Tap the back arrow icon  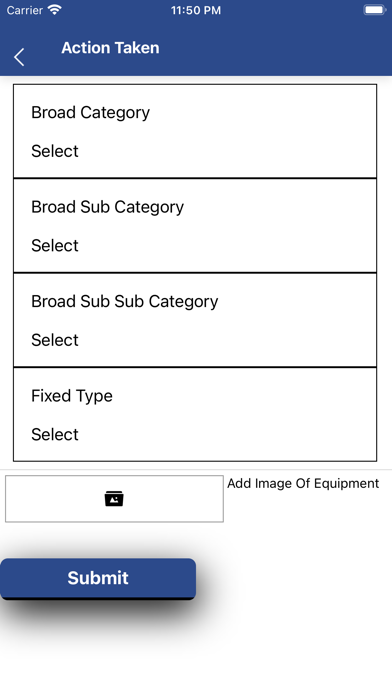click(19, 57)
